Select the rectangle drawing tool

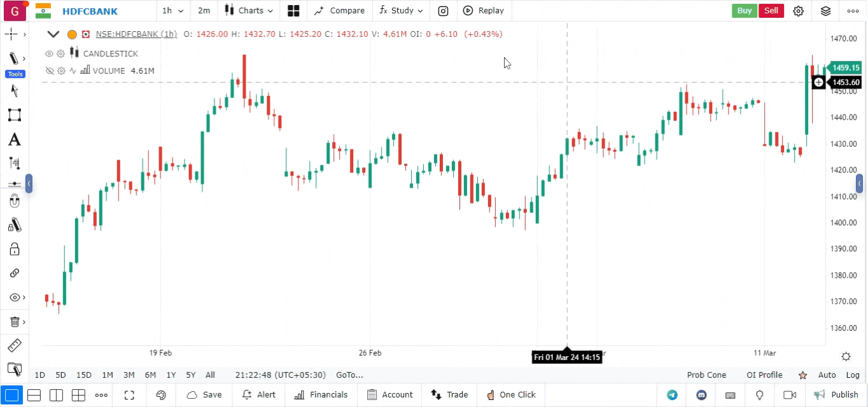[14, 115]
